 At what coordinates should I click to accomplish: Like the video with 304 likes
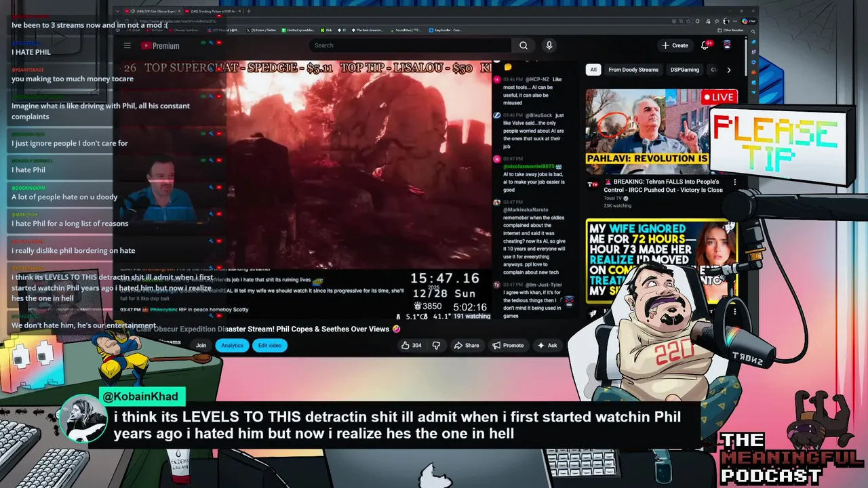pos(411,345)
